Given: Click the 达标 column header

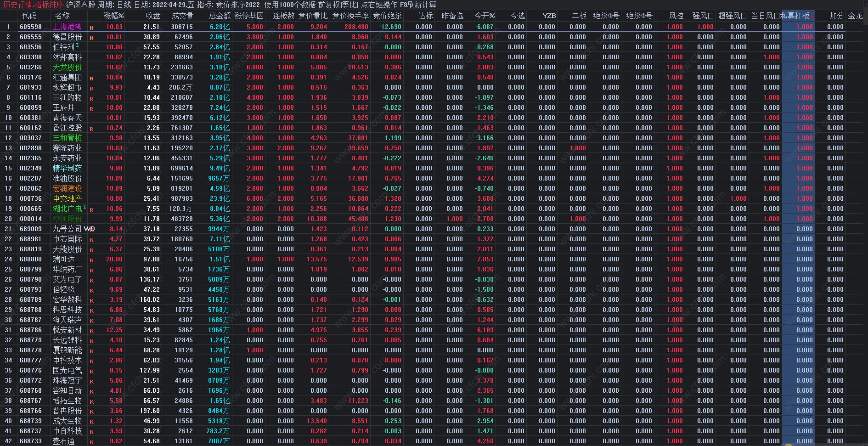Looking at the screenshot, I should pyautogui.click(x=425, y=16).
